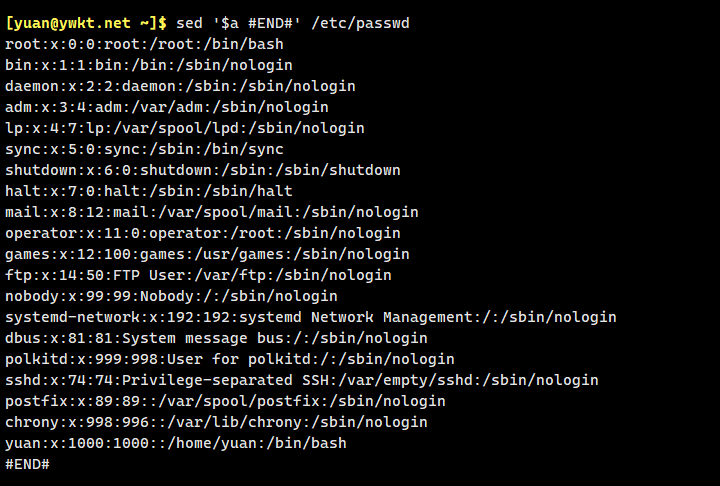Click the lp spool lpd line
The image size is (720, 486).
point(185,128)
